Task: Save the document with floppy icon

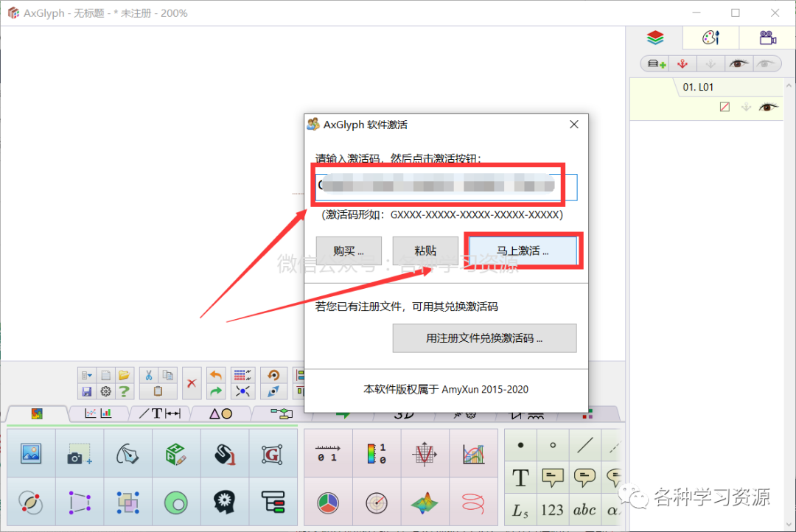Action: 87,391
